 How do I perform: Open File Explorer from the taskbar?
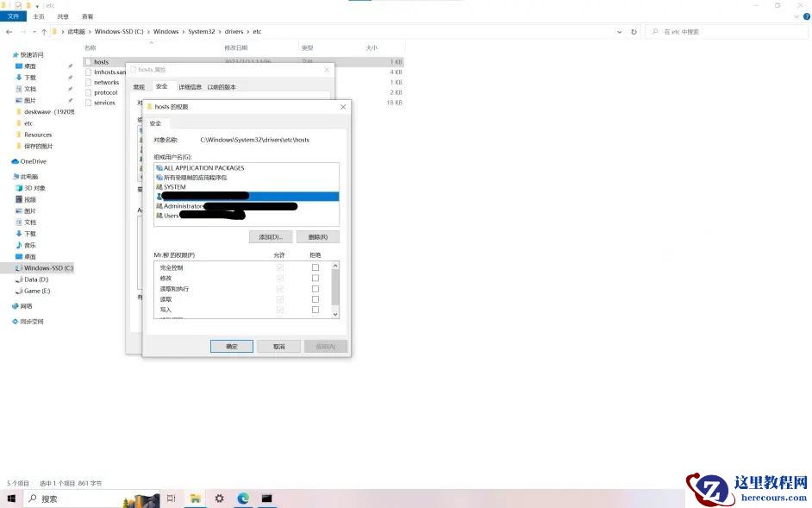[x=195, y=499]
